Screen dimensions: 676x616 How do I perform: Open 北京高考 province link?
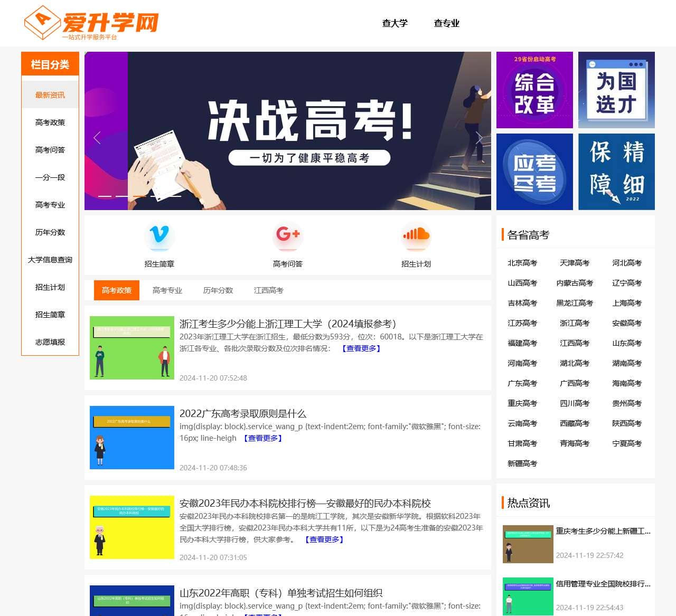click(522, 263)
